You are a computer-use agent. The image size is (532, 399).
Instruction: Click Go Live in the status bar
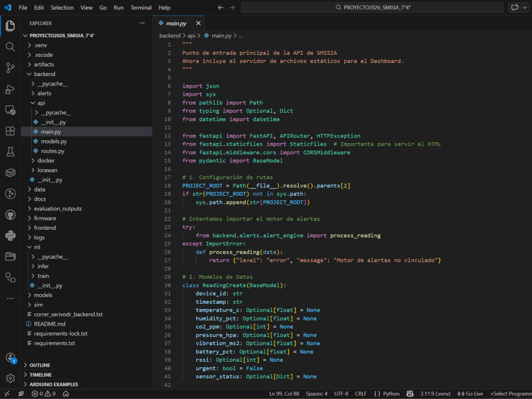[470, 394]
